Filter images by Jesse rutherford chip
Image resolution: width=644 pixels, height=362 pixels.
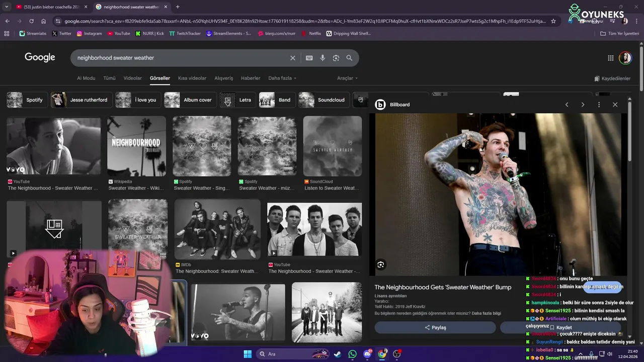[x=81, y=100]
